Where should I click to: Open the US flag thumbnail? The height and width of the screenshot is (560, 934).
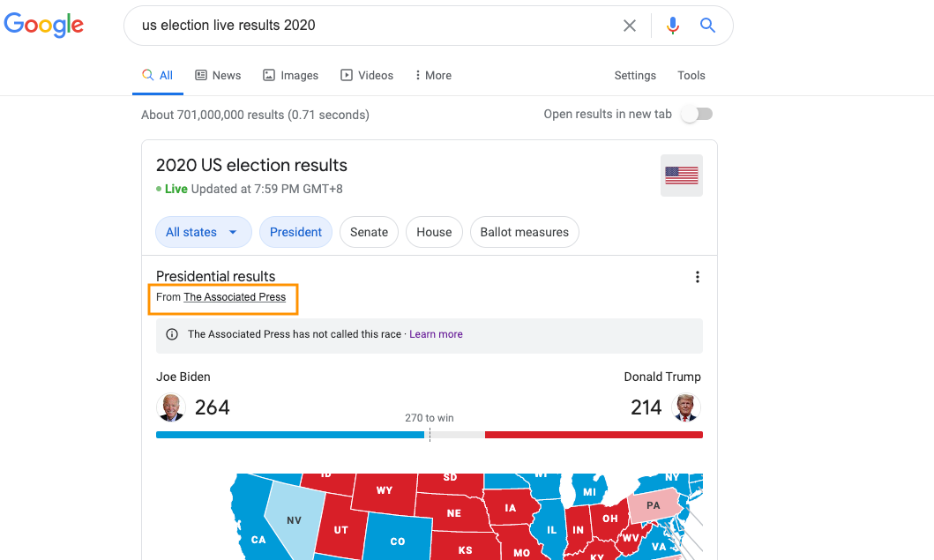point(682,175)
